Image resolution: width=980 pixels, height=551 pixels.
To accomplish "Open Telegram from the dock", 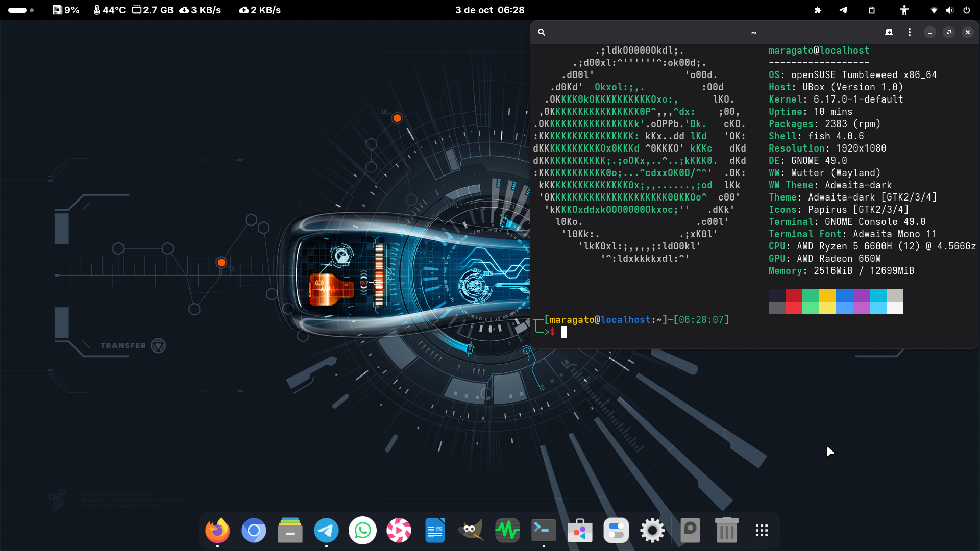I will [x=326, y=531].
